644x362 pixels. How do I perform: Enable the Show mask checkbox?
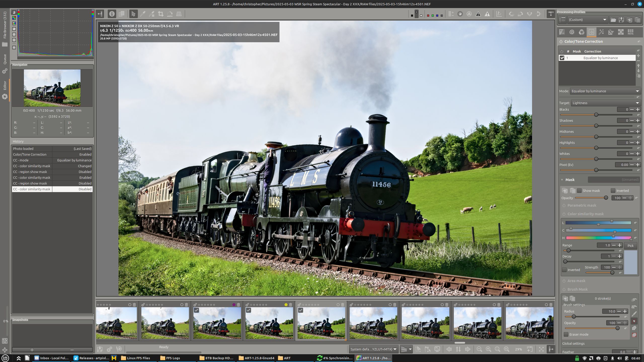(x=579, y=191)
